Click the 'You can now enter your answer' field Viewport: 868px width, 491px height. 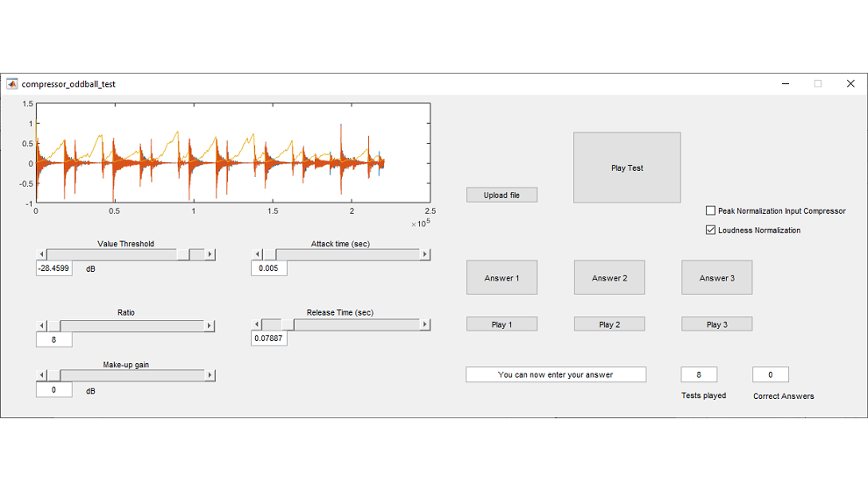pyautogui.click(x=556, y=374)
